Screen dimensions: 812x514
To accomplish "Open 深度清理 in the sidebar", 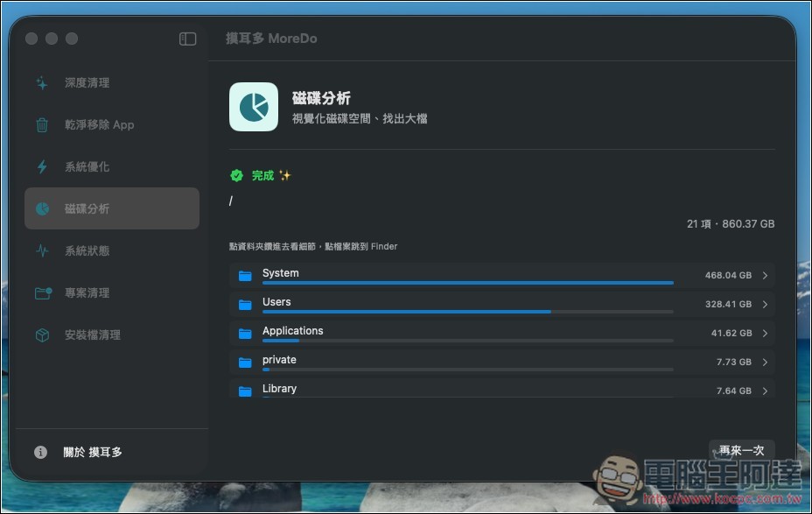I will point(112,83).
